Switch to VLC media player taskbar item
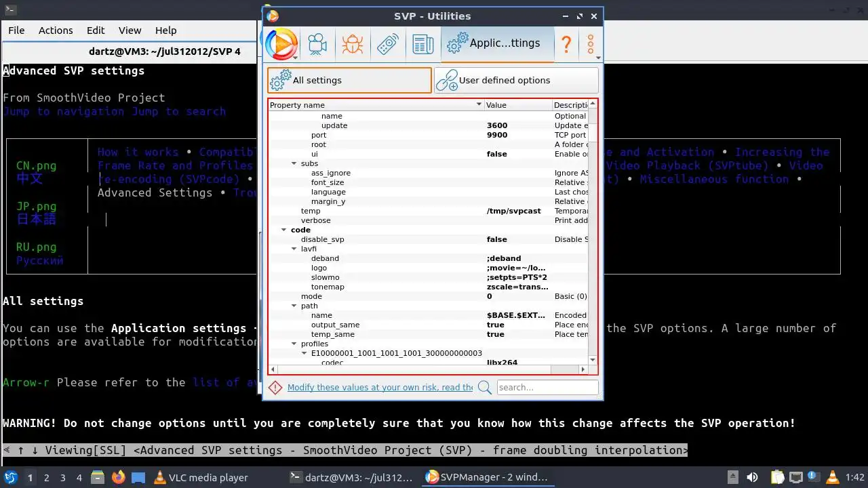 point(201,477)
